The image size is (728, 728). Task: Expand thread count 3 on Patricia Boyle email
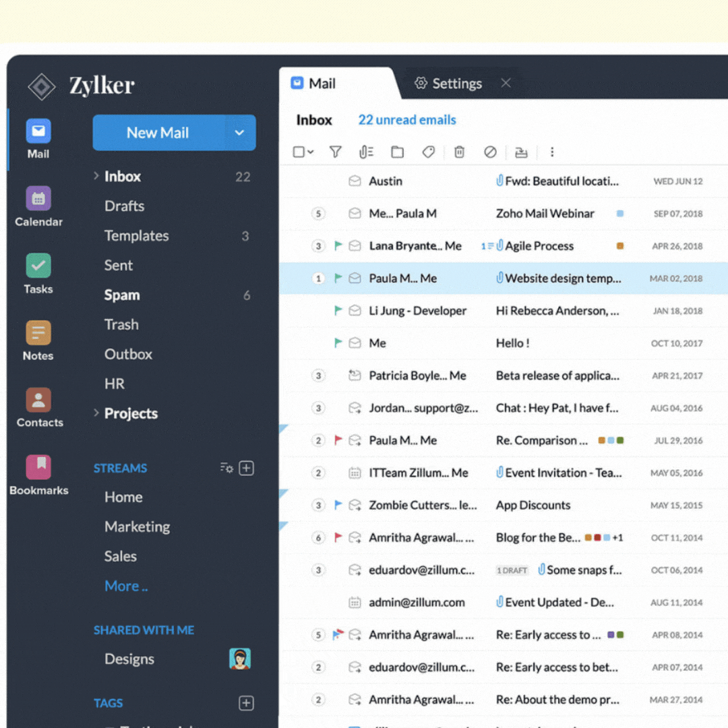coord(318,375)
